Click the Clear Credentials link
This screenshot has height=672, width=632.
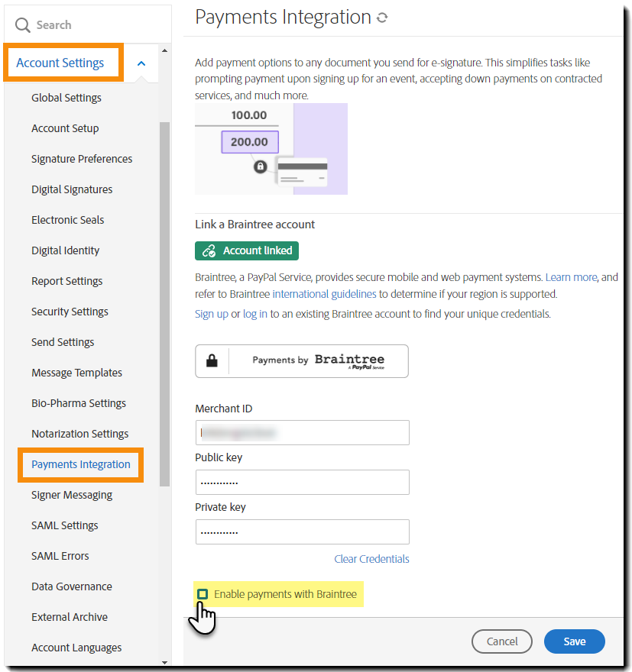point(371,559)
